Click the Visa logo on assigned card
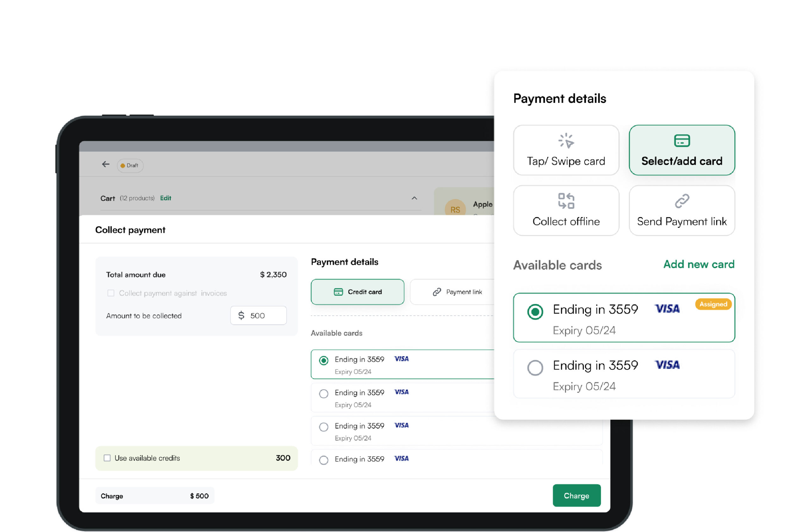Viewport: 810px width, 532px height. 667,308
